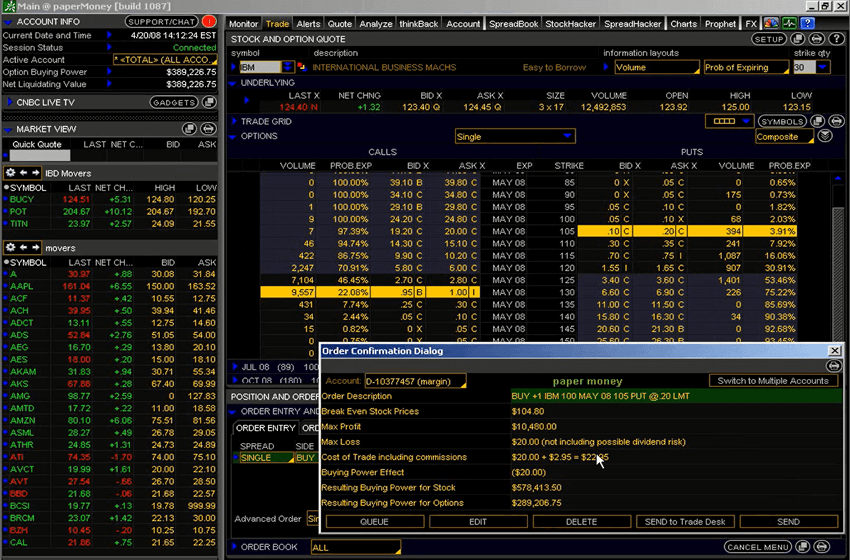Viewport: 850px width, 560px height.
Task: Open the CNBC peacock icon in tab bar
Action: [771, 23]
